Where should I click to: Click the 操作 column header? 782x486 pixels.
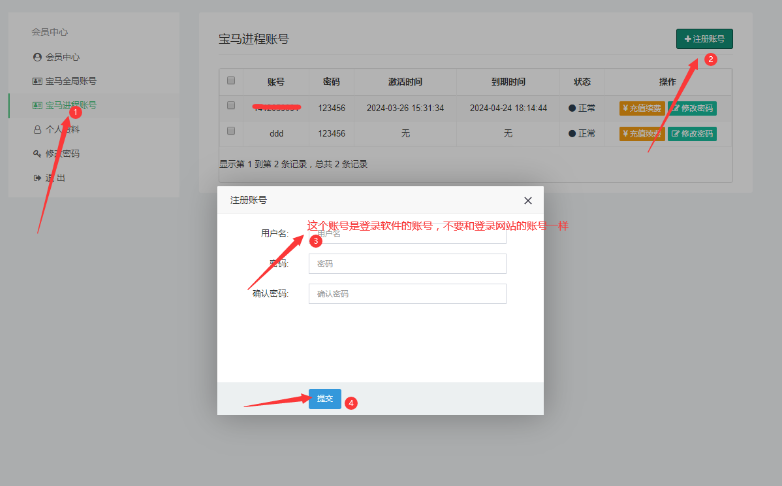pyautogui.click(x=667, y=82)
